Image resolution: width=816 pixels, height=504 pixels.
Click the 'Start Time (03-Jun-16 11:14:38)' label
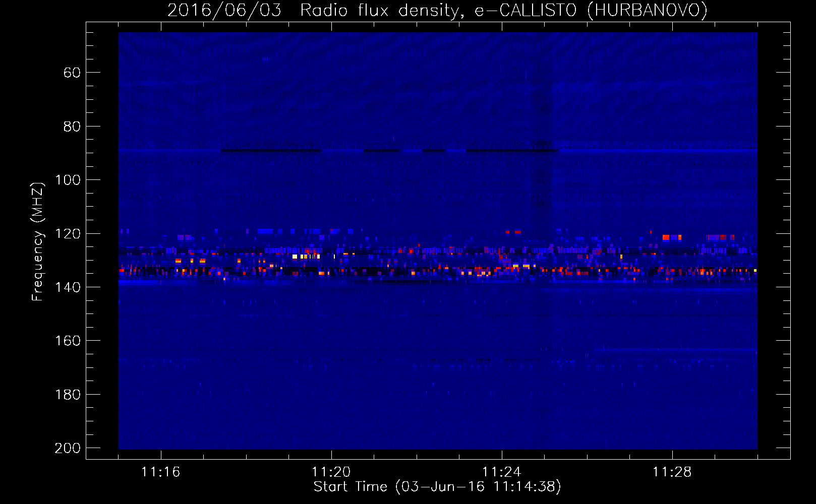pos(437,487)
